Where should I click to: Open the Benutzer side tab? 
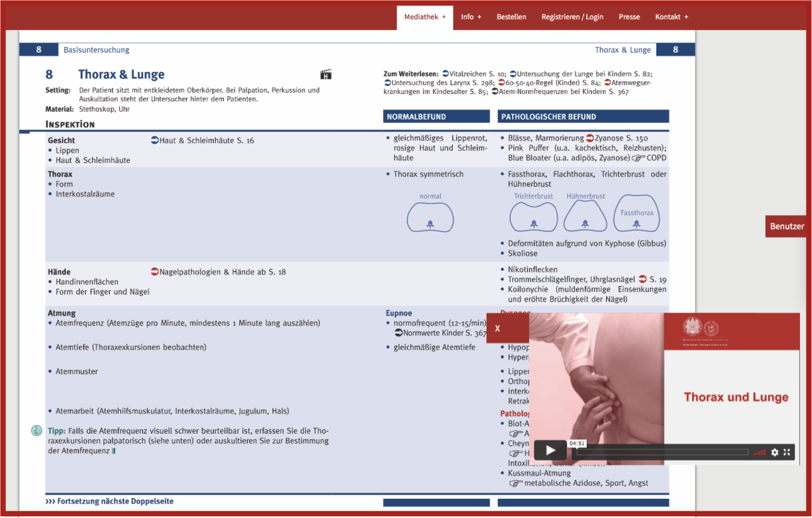(x=787, y=227)
